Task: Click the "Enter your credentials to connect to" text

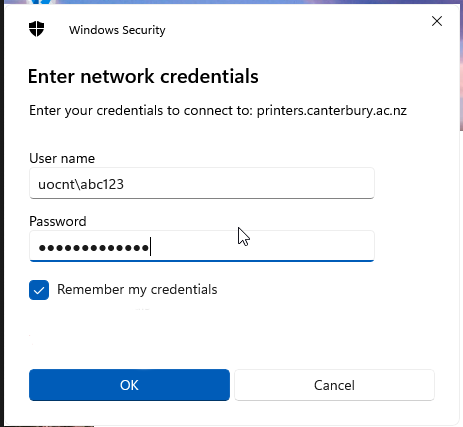Action: [x=141, y=111]
